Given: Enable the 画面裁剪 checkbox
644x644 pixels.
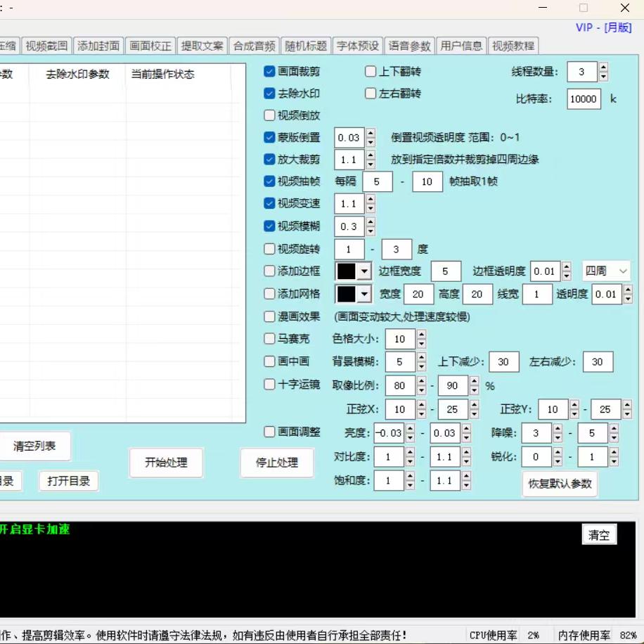Looking at the screenshot, I should 269,72.
